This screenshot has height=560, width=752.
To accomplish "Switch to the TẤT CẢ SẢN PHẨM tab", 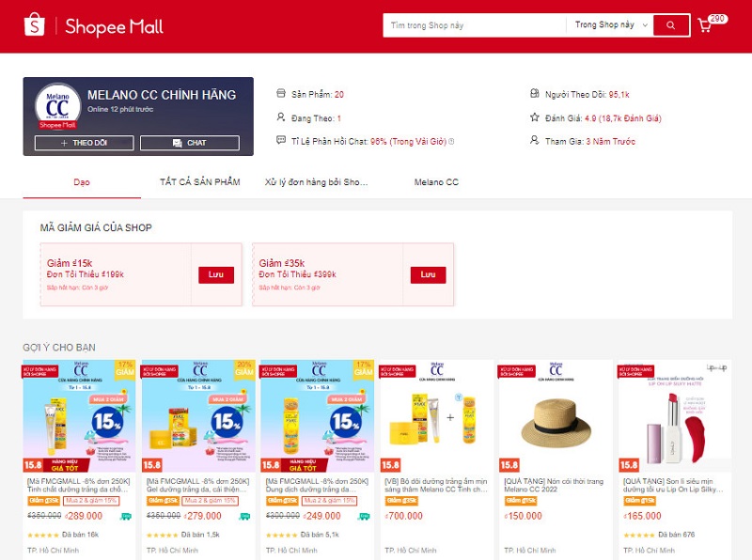I will 199,182.
